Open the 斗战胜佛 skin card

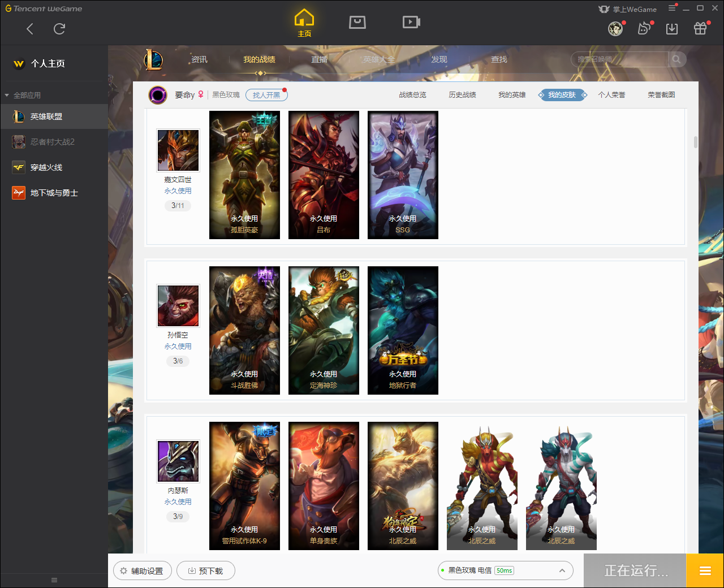point(244,330)
